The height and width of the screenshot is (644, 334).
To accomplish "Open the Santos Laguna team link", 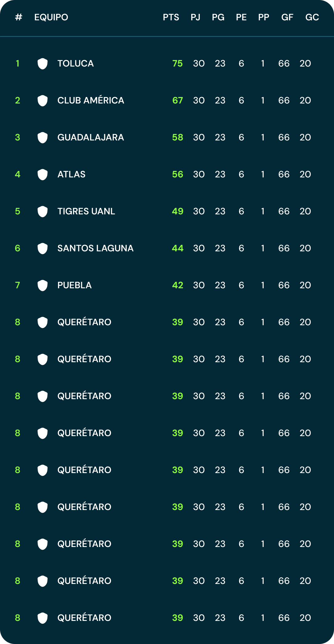I will point(95,248).
